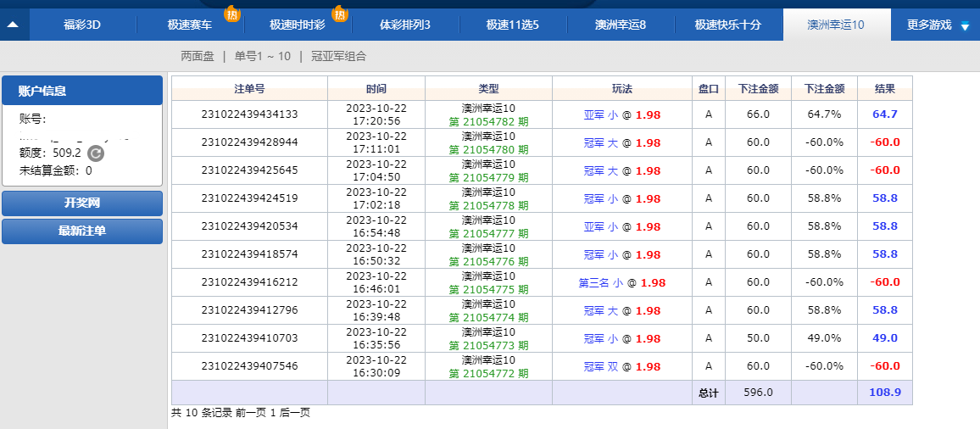This screenshot has height=429, width=980.
Task: Click the 最新注单 button
Action: point(82,231)
